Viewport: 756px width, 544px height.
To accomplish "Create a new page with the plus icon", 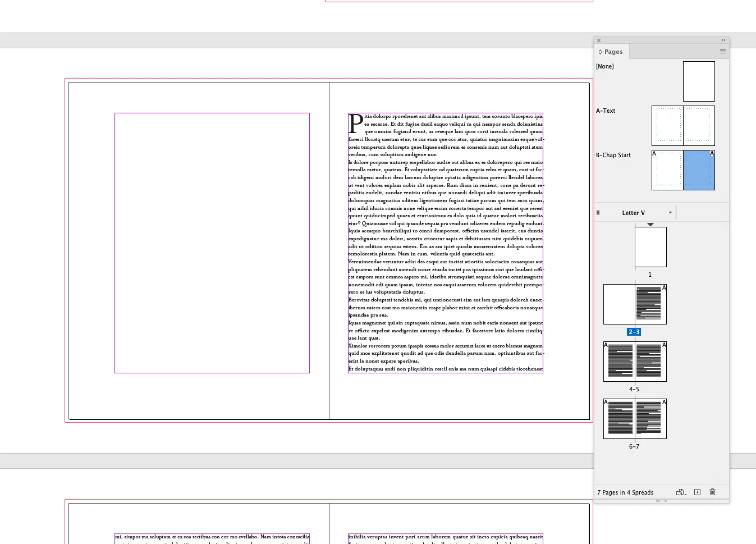I will (697, 492).
